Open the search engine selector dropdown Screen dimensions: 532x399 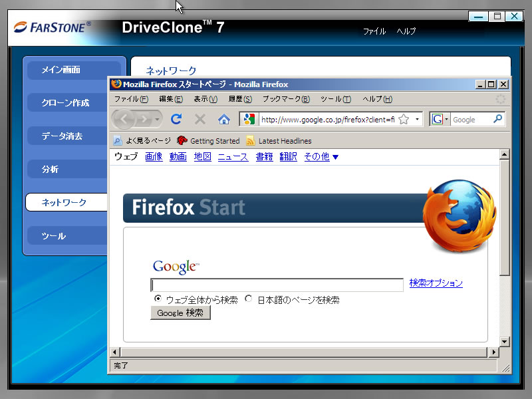click(x=446, y=120)
